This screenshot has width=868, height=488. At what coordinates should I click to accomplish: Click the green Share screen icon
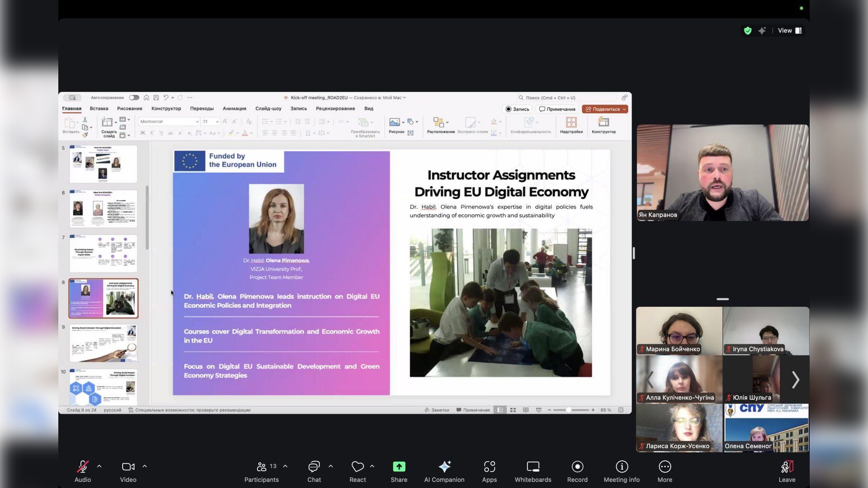click(399, 467)
